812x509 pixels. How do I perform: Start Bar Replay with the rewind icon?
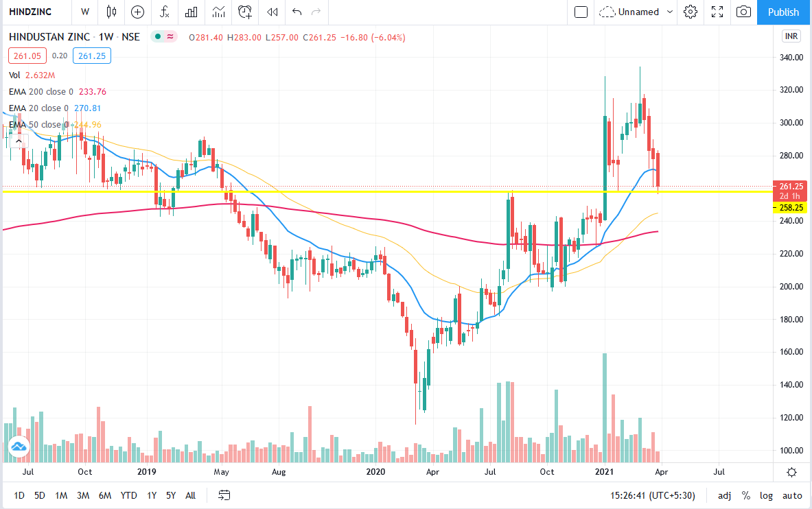tap(270, 12)
